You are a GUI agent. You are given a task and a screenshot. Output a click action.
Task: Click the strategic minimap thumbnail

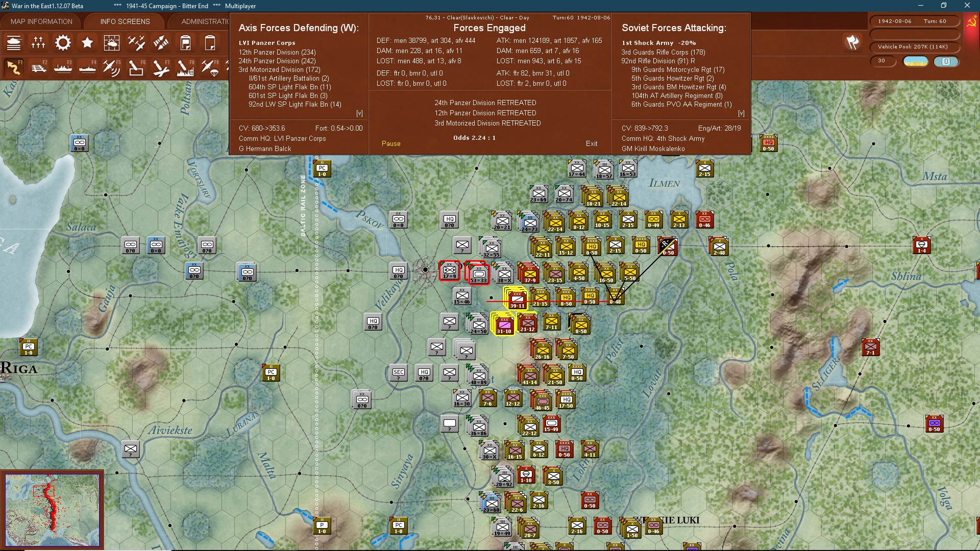[x=52, y=510]
